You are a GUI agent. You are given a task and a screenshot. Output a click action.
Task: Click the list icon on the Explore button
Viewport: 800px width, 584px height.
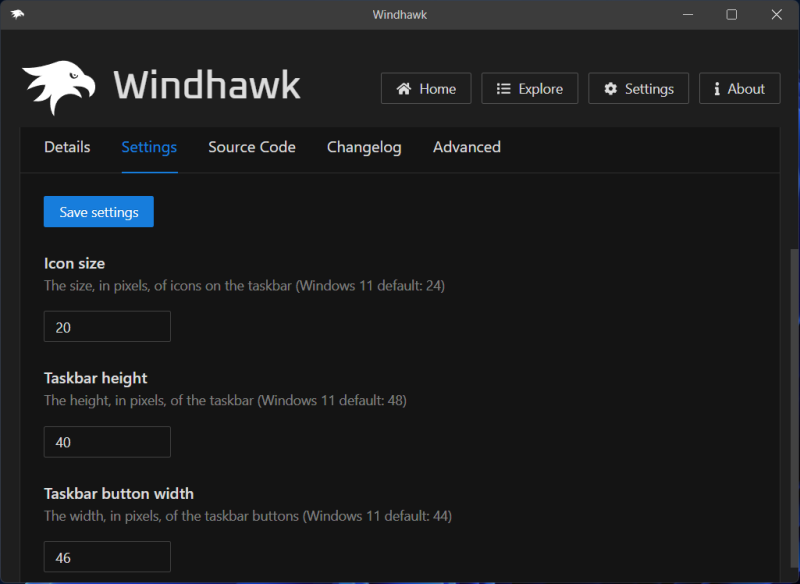506,88
